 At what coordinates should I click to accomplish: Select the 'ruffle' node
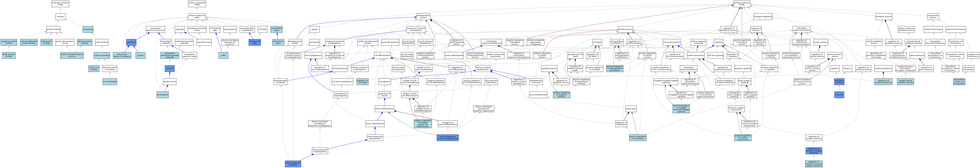[x=223, y=56]
